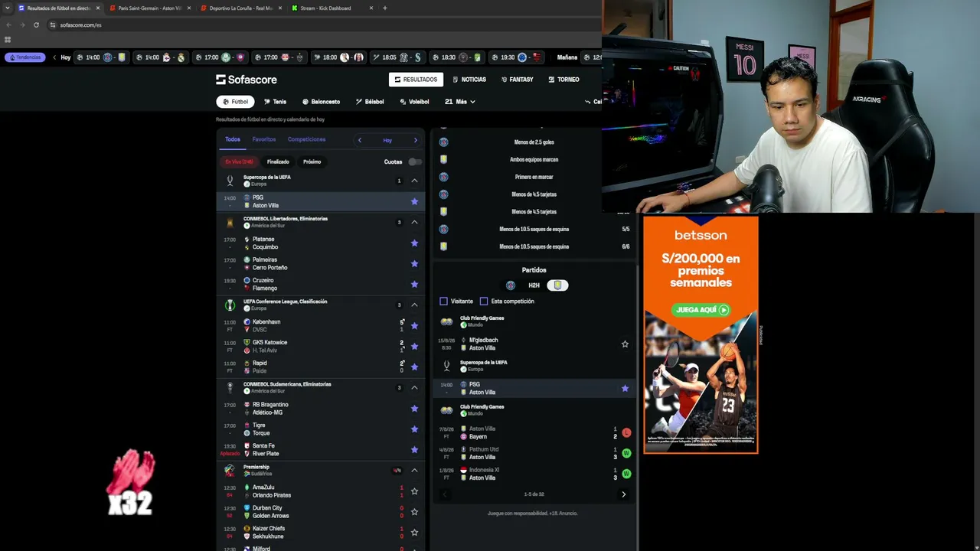Switch to the Favoritos tab
The height and width of the screenshot is (551, 980).
264,139
